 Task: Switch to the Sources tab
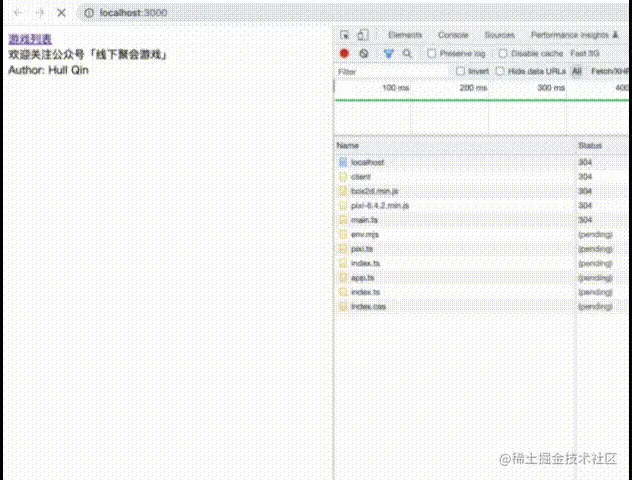[x=499, y=35]
